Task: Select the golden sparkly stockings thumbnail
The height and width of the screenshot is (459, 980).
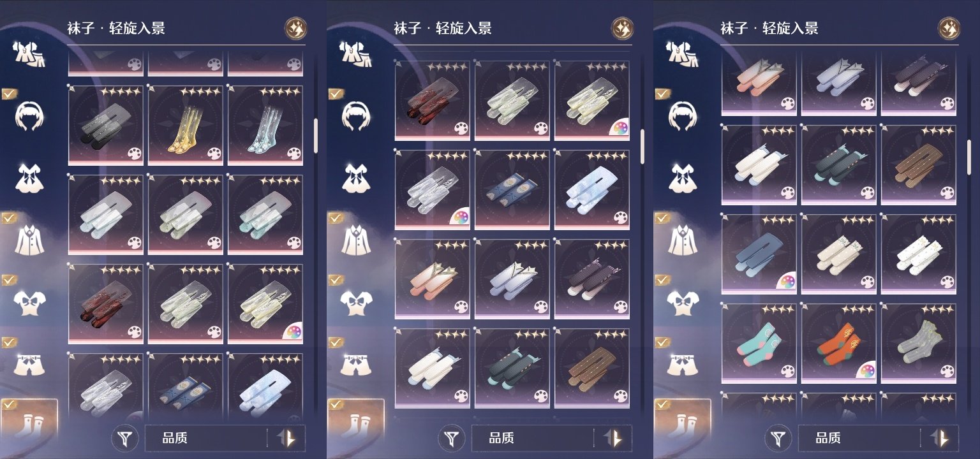Action: pyautogui.click(x=186, y=126)
